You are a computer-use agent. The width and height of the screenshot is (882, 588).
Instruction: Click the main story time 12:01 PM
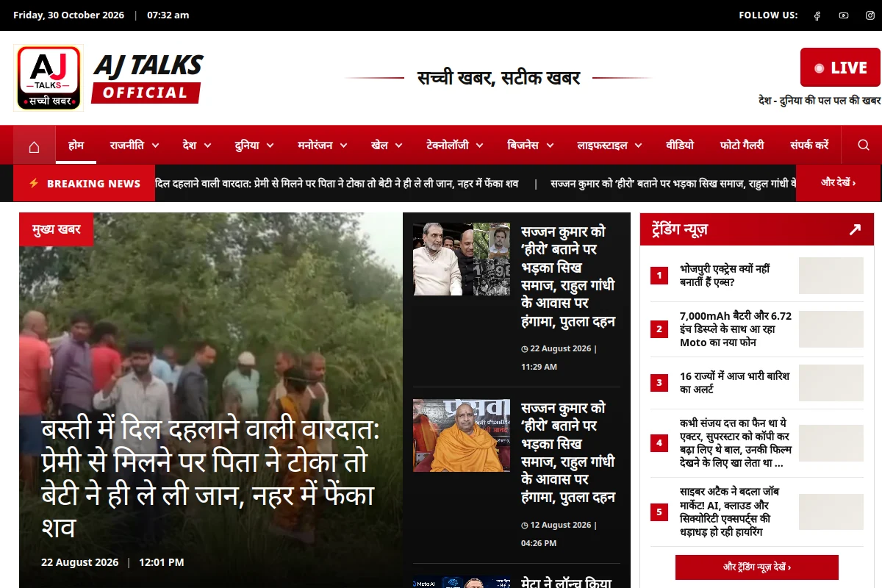[162, 562]
